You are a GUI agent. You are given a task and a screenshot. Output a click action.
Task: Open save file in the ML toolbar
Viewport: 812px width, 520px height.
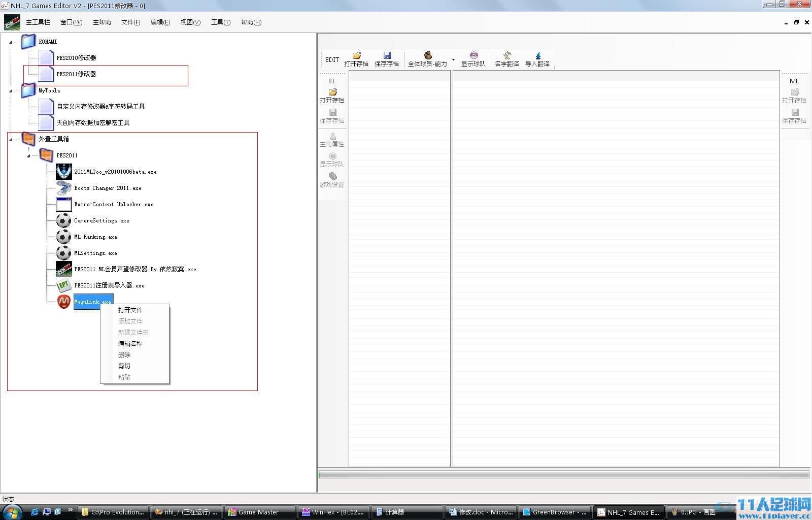pos(794,95)
